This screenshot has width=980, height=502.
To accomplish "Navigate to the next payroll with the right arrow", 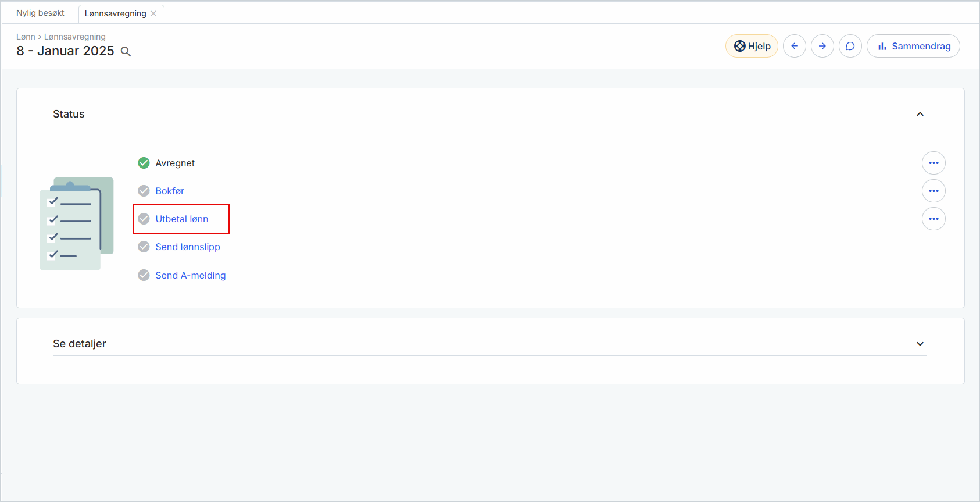I will click(x=822, y=46).
